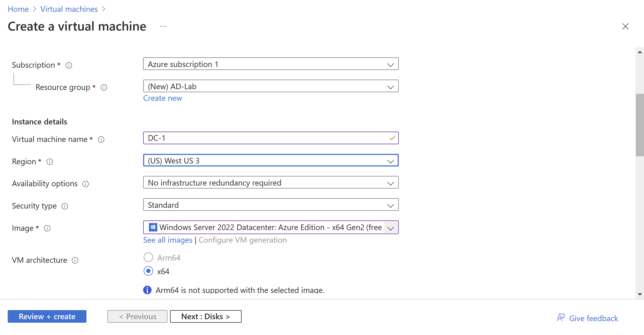Click the Security type info icon
This screenshot has height=335, width=644.
point(65,206)
